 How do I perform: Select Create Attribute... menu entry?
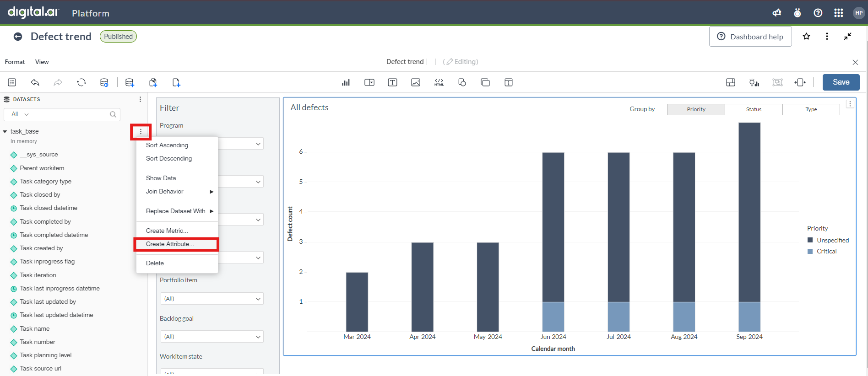click(177, 244)
